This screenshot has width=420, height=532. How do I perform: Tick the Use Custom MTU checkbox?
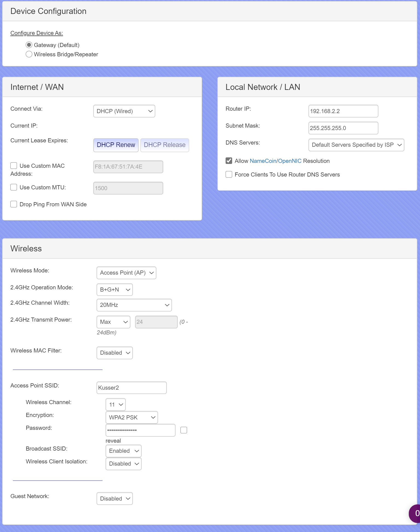[x=14, y=187]
